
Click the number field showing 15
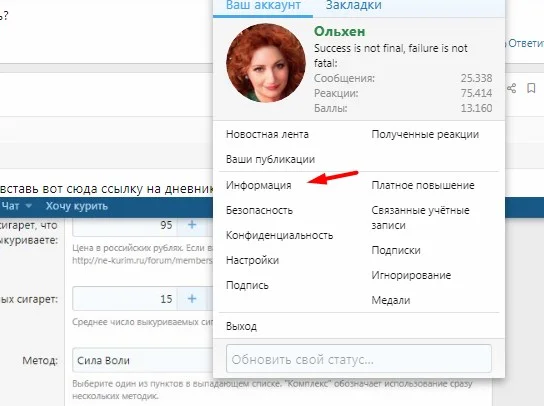125,299
